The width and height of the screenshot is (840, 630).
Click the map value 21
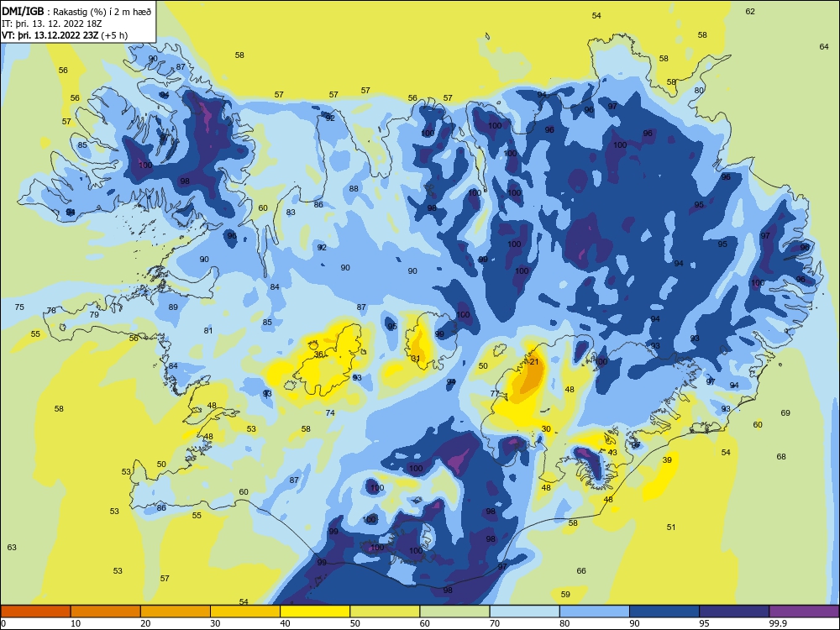534,362
